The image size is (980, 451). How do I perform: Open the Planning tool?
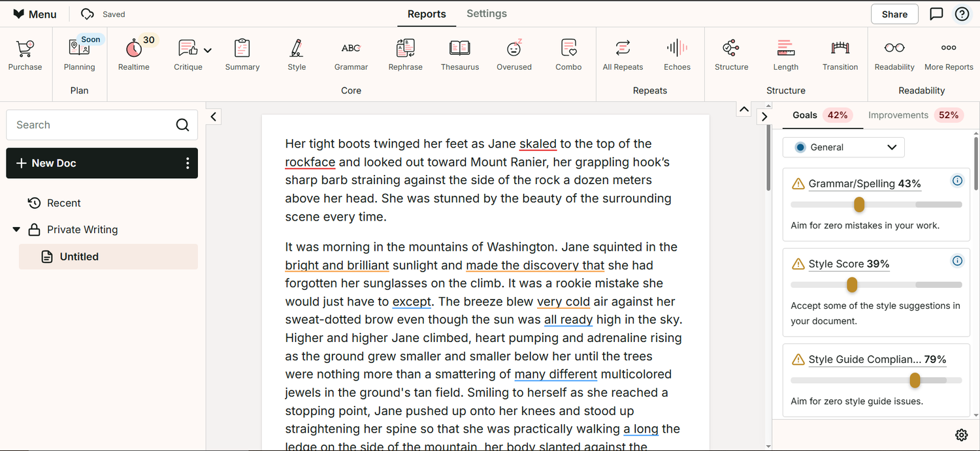(x=79, y=55)
